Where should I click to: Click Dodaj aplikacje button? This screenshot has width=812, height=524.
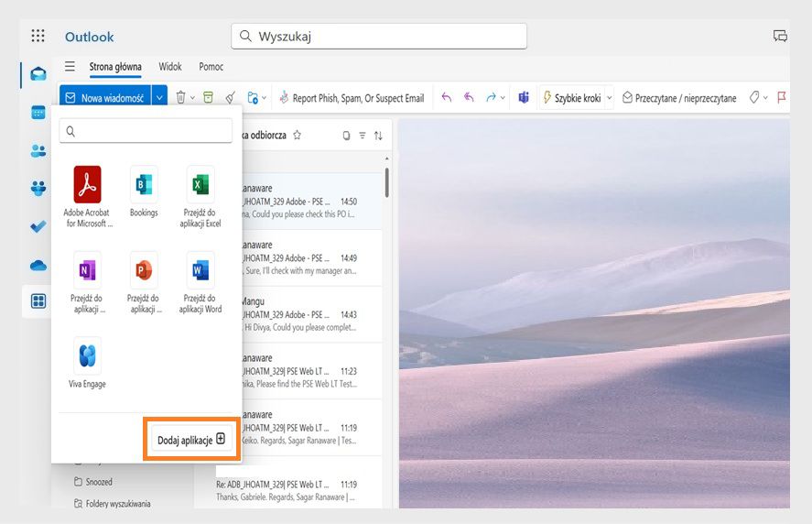[x=191, y=440]
